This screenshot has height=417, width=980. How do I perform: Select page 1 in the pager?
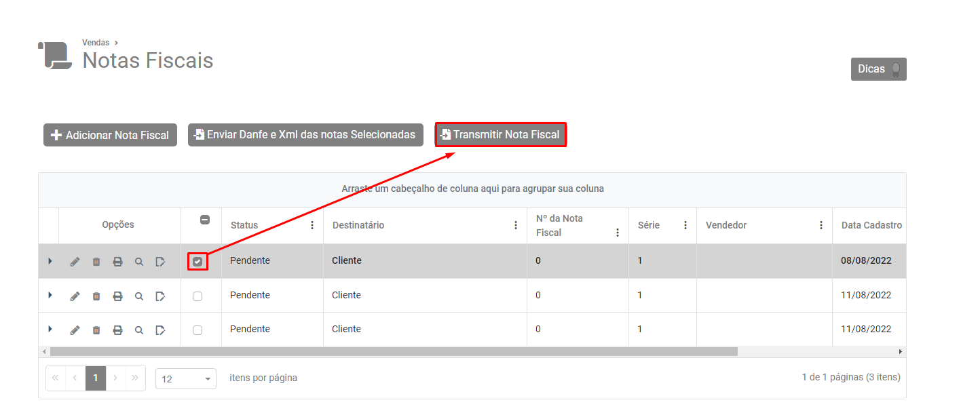(96, 378)
